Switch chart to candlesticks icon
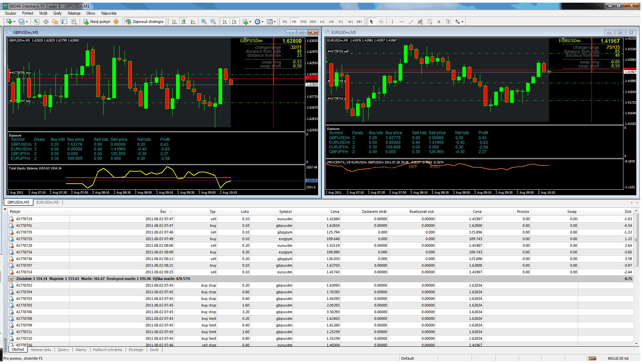Screen dimensions: 643x364 coord(184,22)
